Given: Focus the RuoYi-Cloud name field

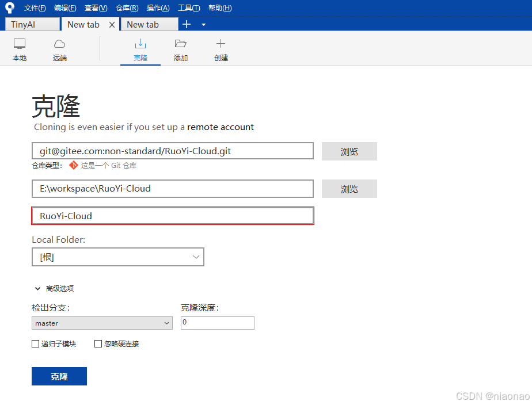Looking at the screenshot, I should coord(173,216).
